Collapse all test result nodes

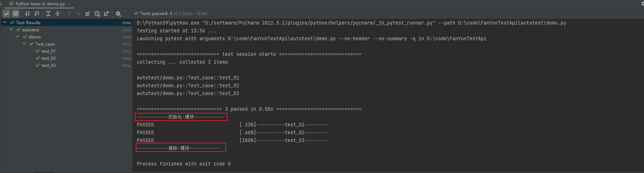pos(58,14)
